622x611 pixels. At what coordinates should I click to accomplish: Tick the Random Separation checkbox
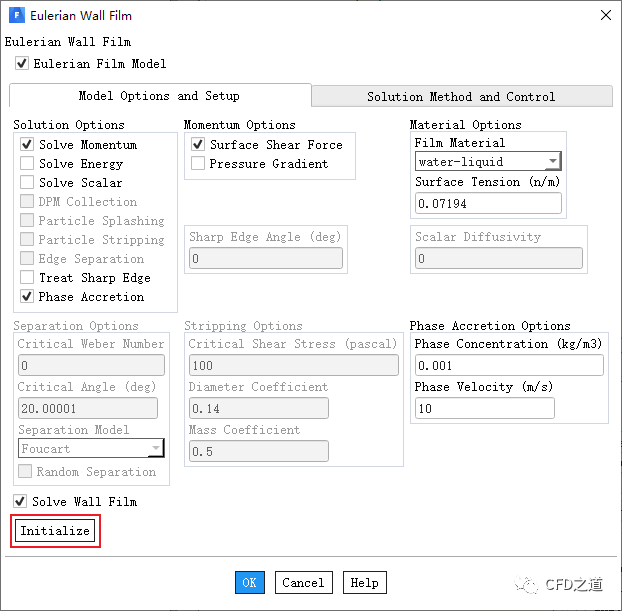coord(25,471)
